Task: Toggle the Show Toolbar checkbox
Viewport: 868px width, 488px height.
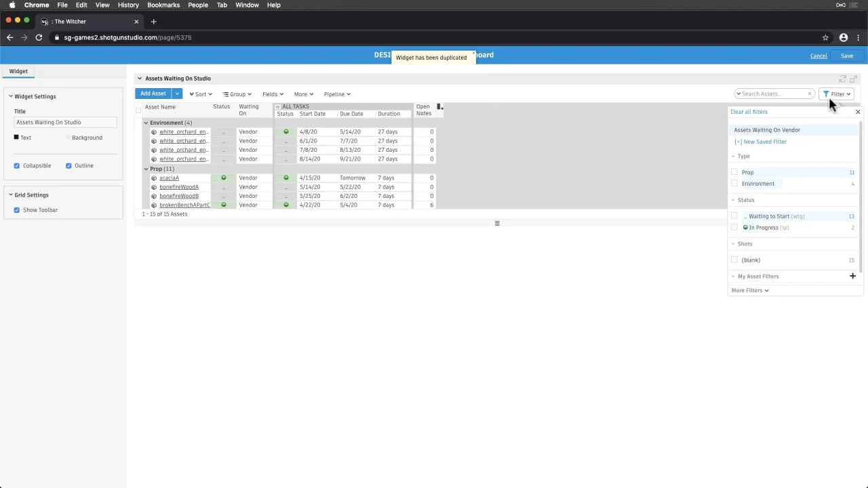Action: pyautogui.click(x=17, y=210)
